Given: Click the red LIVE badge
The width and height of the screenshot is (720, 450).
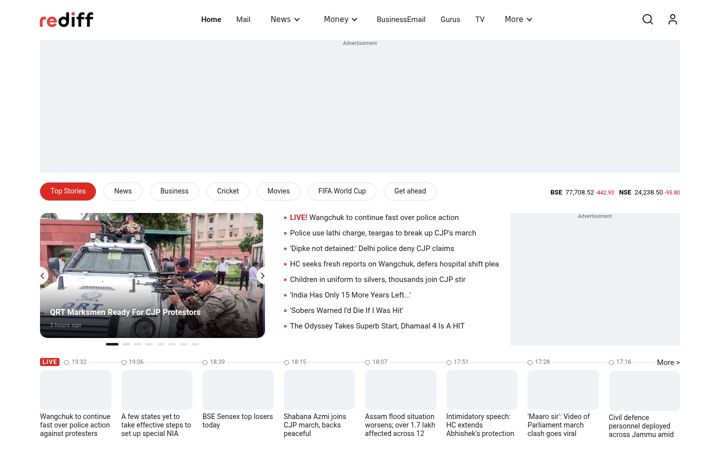Looking at the screenshot, I should coord(50,362).
